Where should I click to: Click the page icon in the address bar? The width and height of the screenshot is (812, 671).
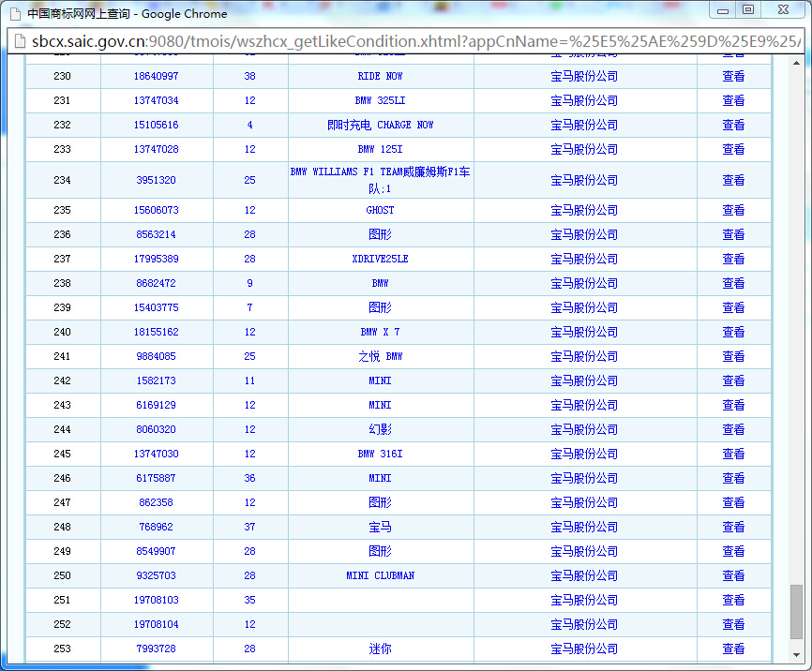click(20, 41)
